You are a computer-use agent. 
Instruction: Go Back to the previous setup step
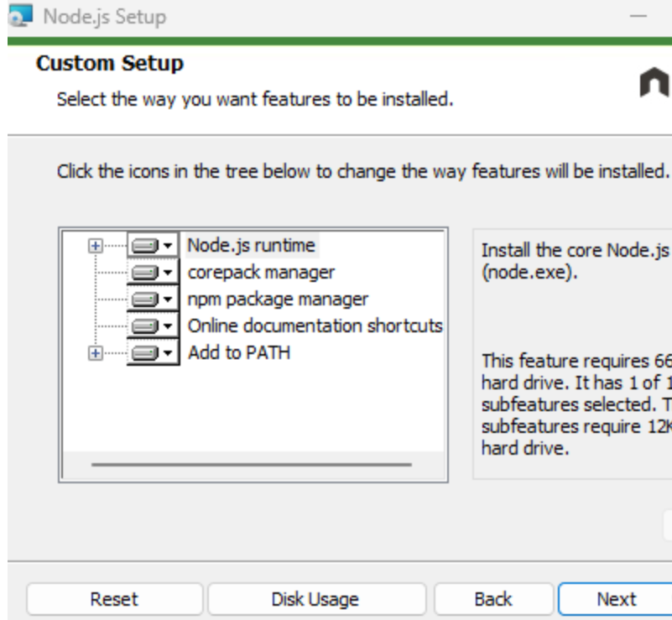click(x=492, y=599)
